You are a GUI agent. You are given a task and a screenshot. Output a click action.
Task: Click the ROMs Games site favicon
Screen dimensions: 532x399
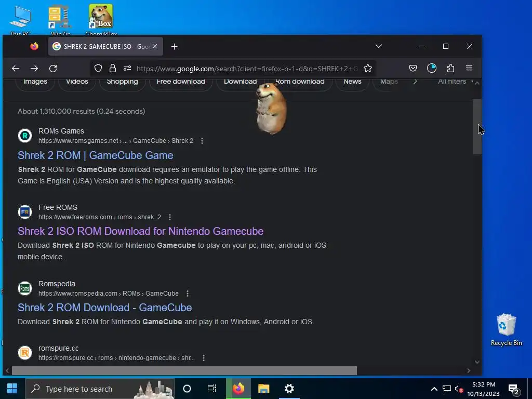click(x=25, y=136)
